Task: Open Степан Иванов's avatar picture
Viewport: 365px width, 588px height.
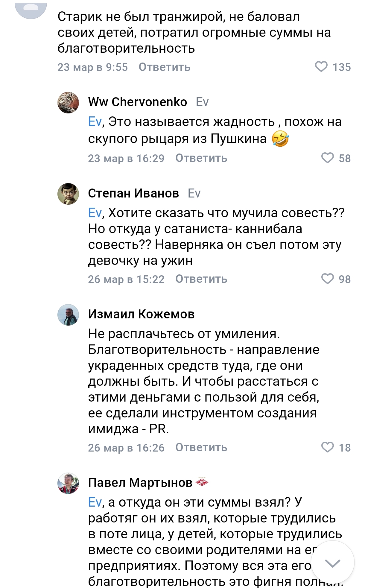Action: [x=68, y=194]
